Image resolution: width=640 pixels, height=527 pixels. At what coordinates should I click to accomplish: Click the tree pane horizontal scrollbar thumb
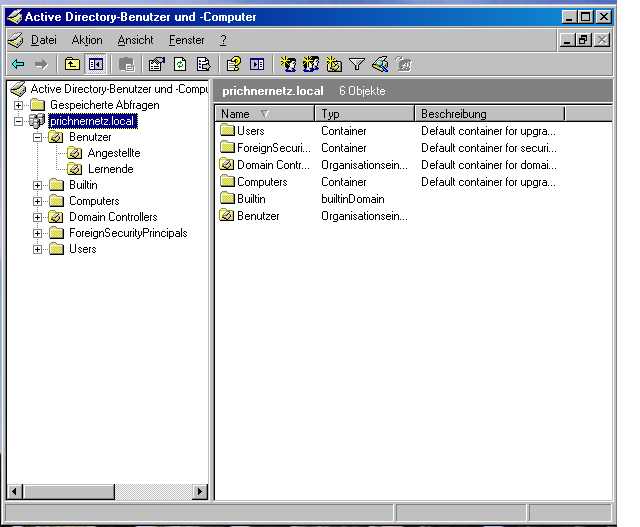69,491
